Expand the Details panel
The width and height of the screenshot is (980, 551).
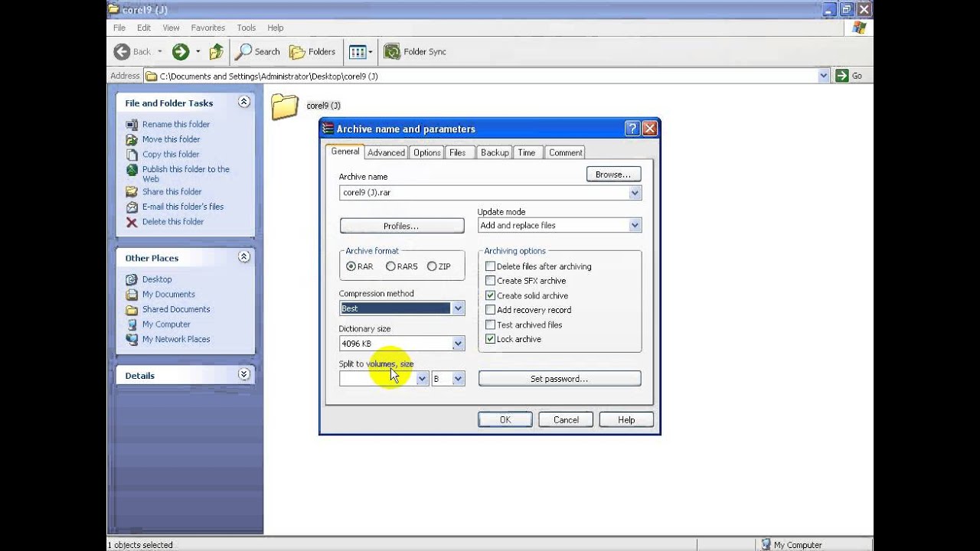pos(243,374)
